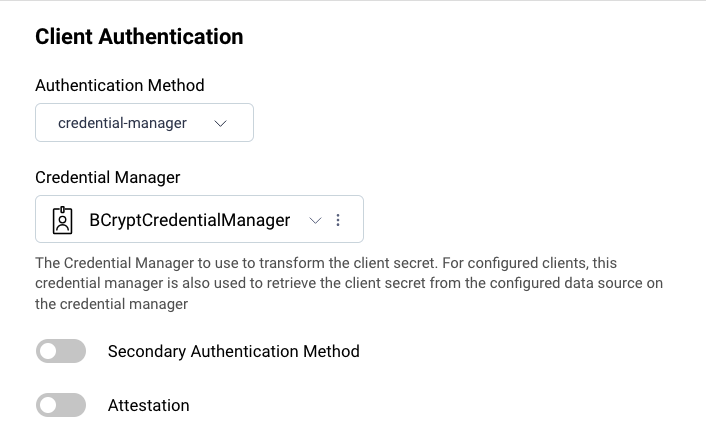
Task: Click the Attestation label text
Action: tap(149, 405)
